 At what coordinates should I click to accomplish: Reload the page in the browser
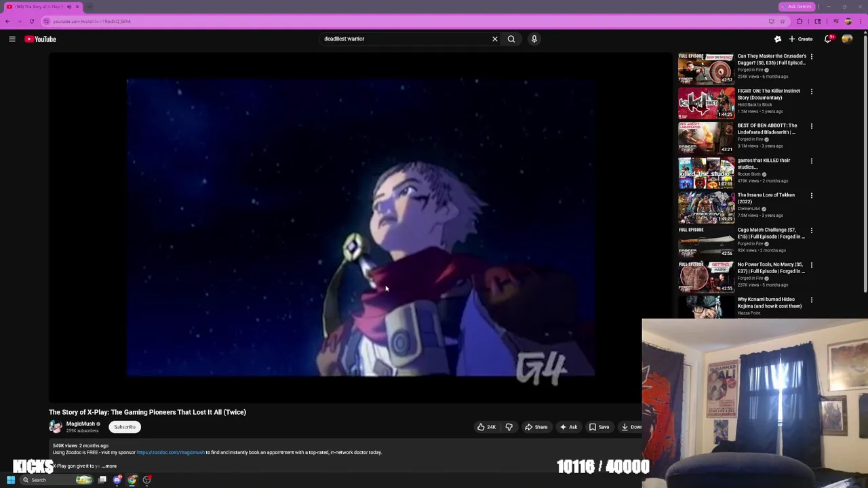coord(31,21)
